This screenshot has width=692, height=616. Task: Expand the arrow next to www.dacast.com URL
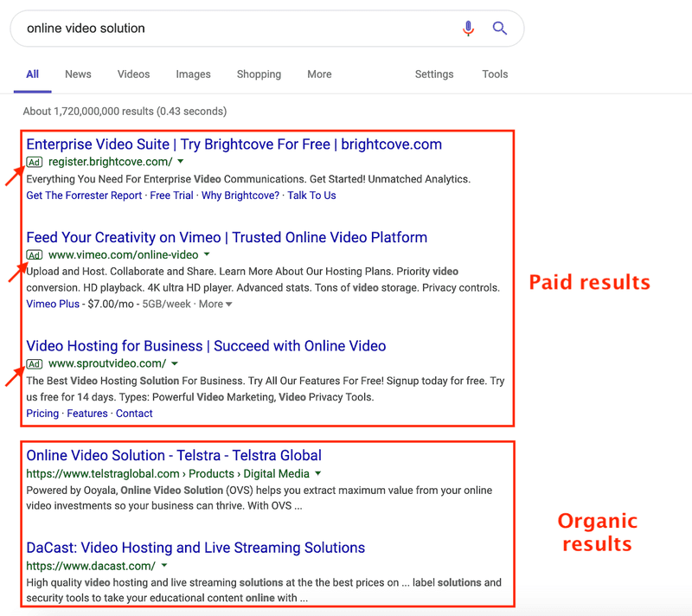tap(164, 565)
